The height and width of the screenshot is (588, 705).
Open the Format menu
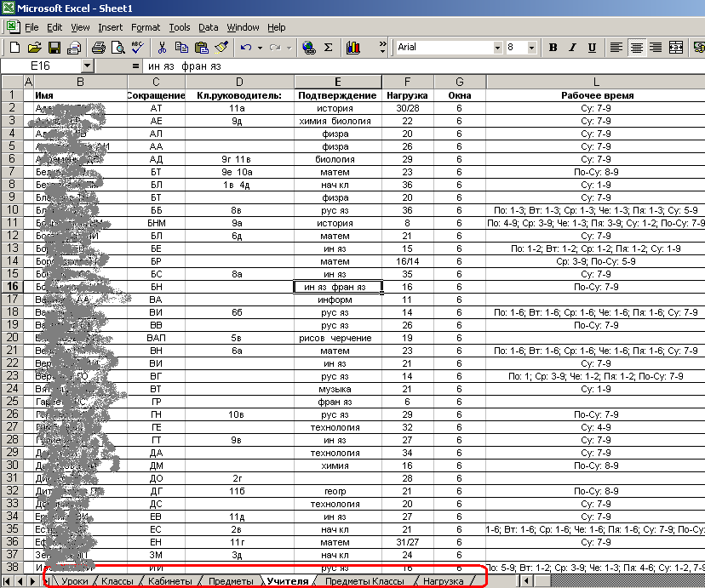point(146,27)
